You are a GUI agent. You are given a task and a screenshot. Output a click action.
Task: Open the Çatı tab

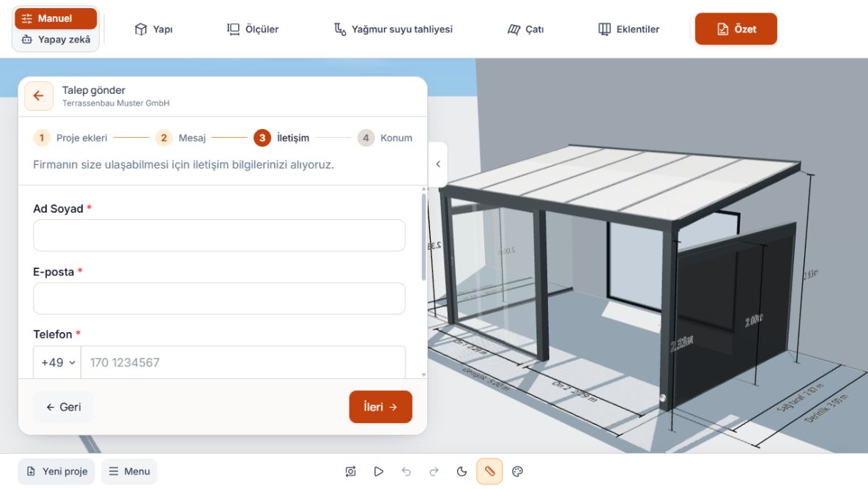pyautogui.click(x=526, y=29)
